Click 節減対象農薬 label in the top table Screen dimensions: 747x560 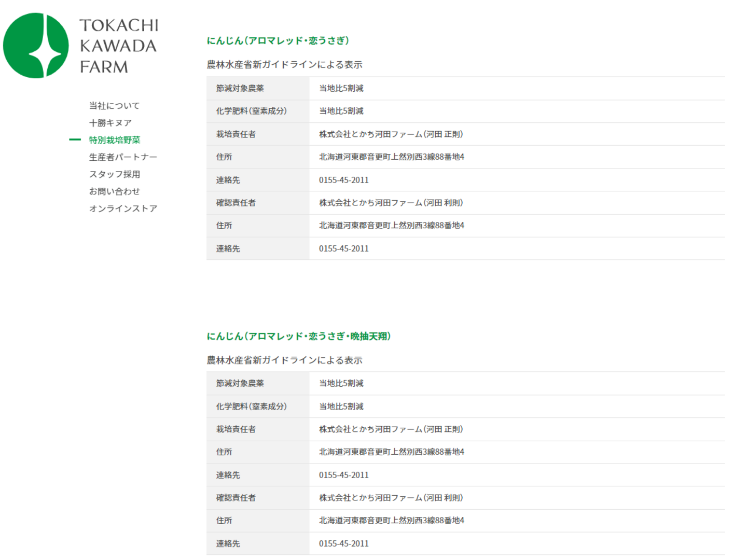[x=240, y=89]
